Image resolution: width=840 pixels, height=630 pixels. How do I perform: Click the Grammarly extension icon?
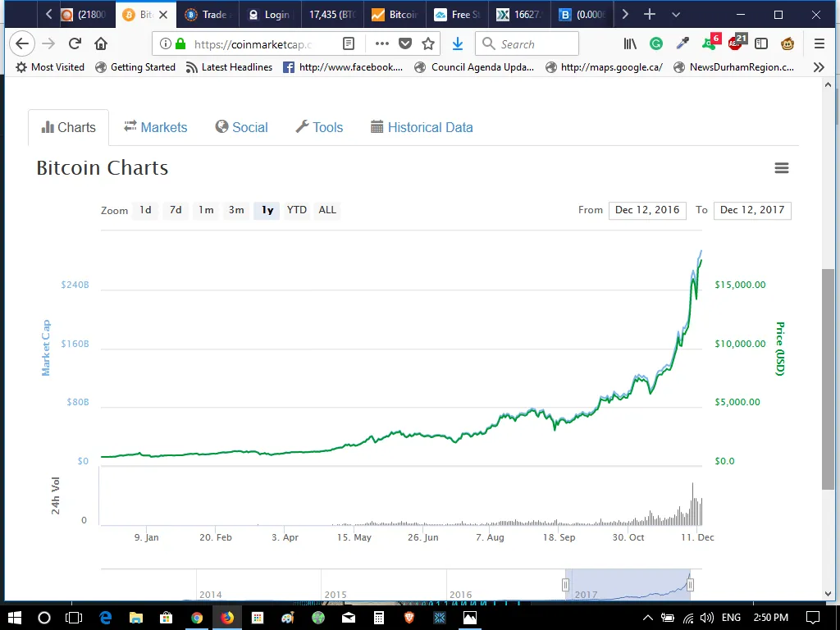click(656, 44)
